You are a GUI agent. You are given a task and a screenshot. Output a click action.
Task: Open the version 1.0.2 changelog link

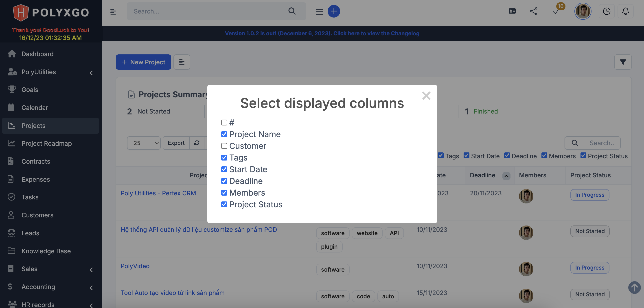(x=322, y=33)
